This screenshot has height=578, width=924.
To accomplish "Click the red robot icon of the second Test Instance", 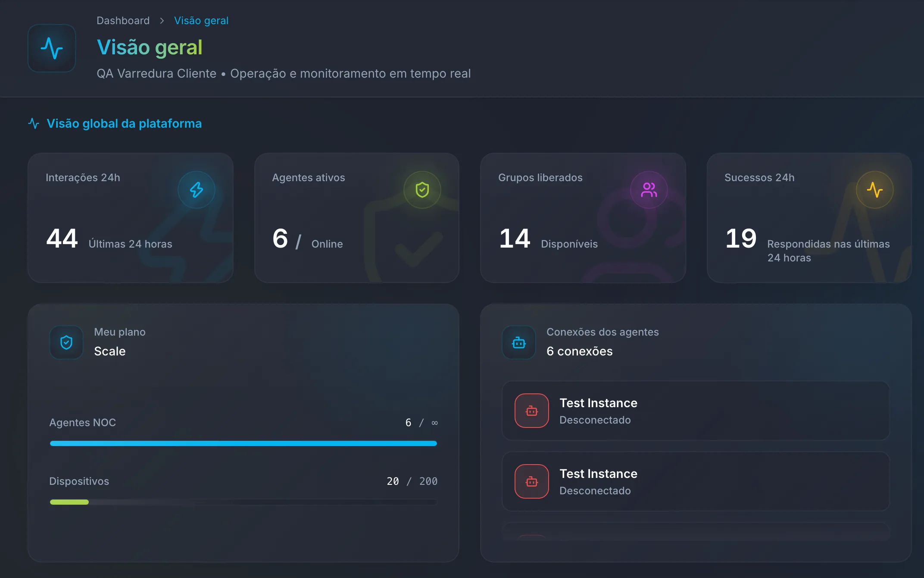I will [x=532, y=481].
